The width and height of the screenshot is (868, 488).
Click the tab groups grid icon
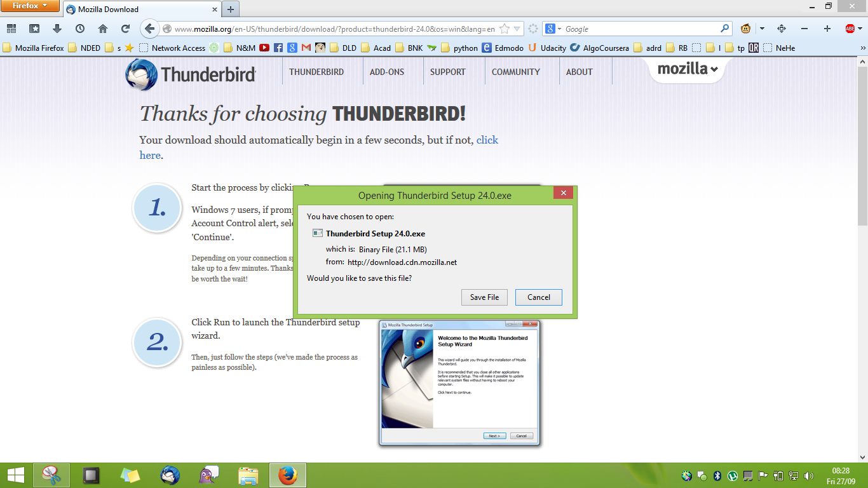click(x=11, y=29)
